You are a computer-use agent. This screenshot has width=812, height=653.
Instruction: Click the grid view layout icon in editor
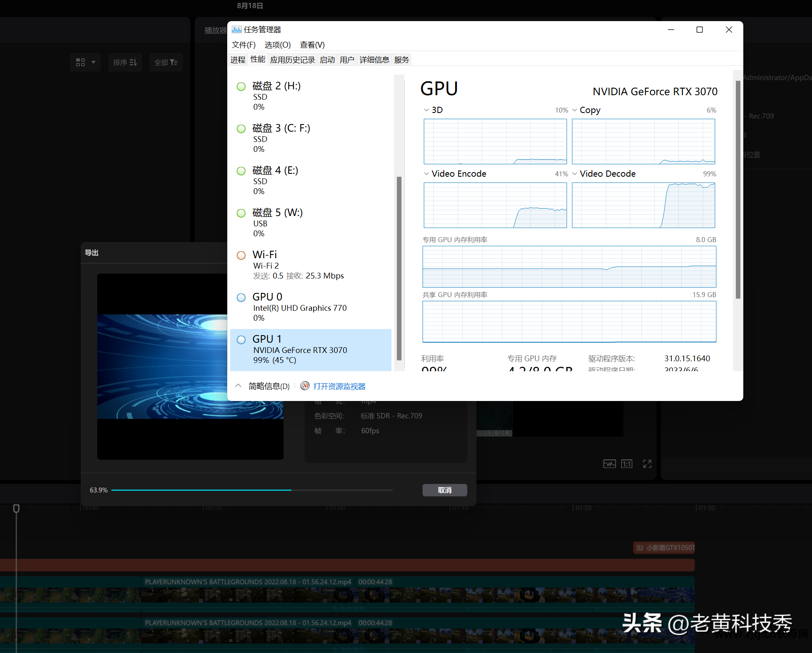80,62
